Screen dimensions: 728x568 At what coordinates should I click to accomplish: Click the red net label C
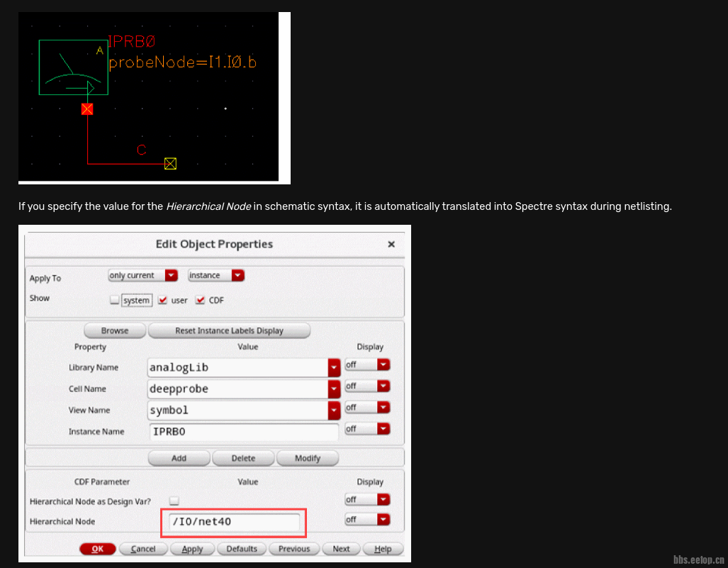click(x=142, y=150)
